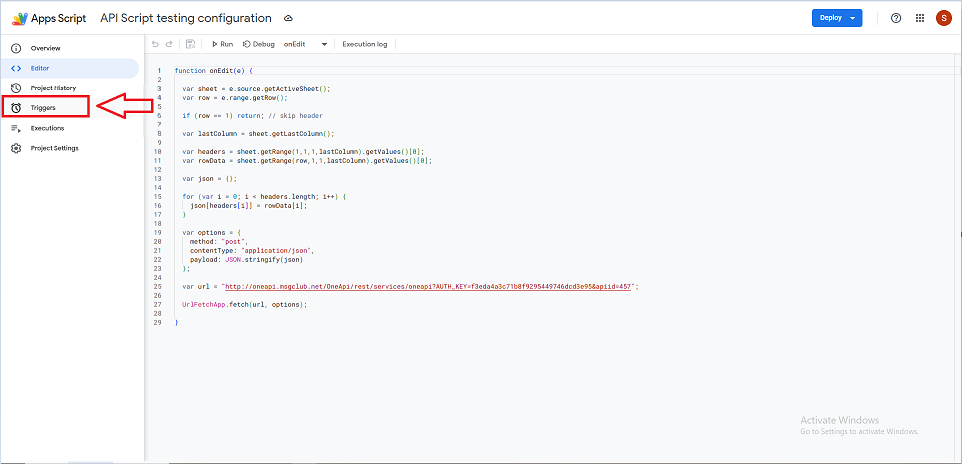962x464 pixels.
Task: Click the Apps Script logo icon
Action: [x=18, y=18]
